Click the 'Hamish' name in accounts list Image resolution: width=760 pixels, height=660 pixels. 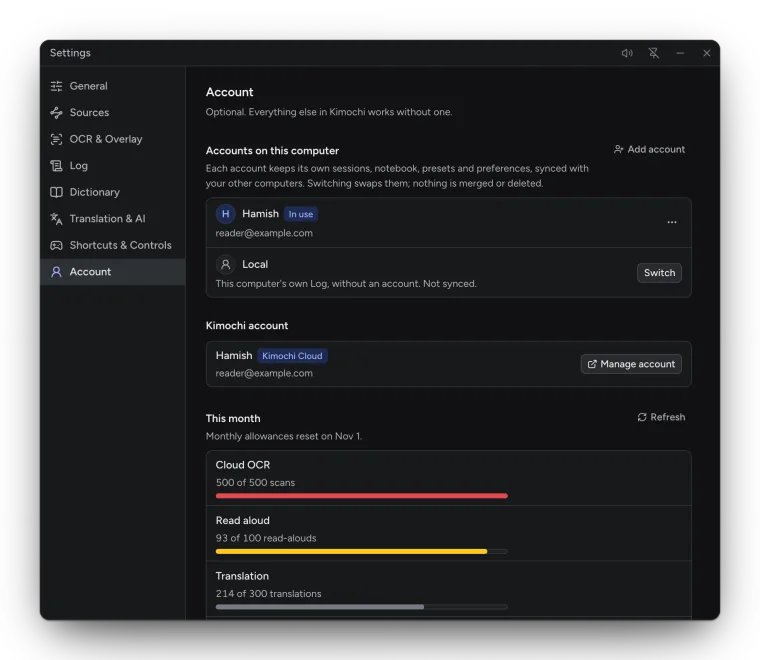(260, 214)
